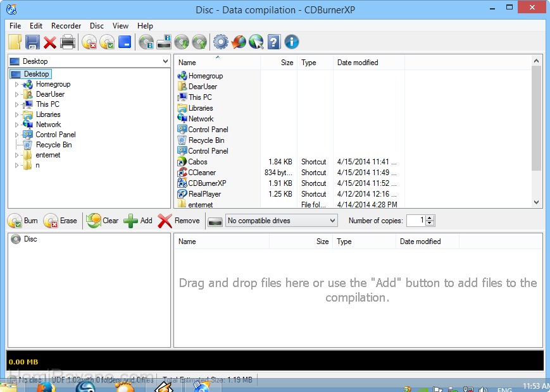Click the burn disc checkmark toolbar icon
Image resolution: width=550 pixels, height=392 pixels.
coord(107,42)
